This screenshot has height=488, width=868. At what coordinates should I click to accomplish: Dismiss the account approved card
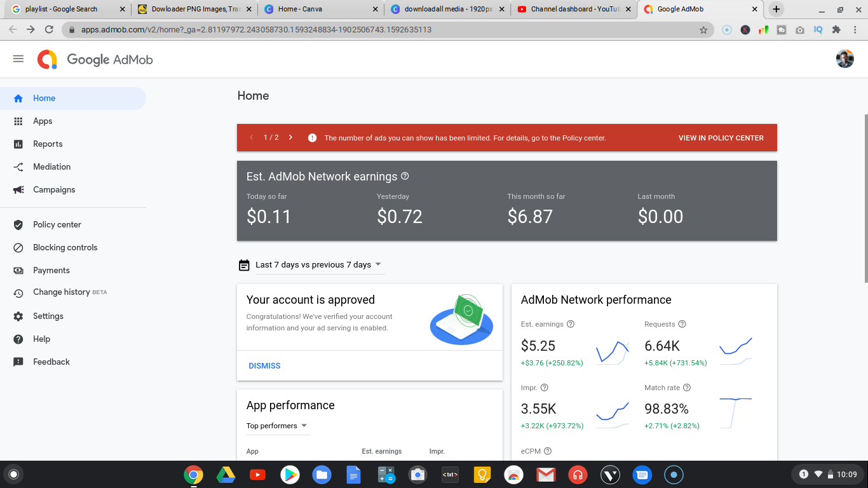coord(264,366)
